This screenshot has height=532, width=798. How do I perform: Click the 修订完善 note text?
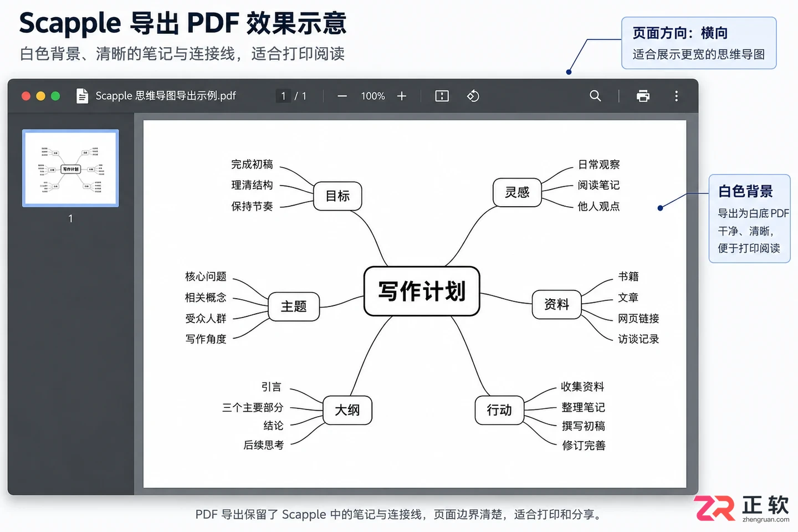coord(584,446)
